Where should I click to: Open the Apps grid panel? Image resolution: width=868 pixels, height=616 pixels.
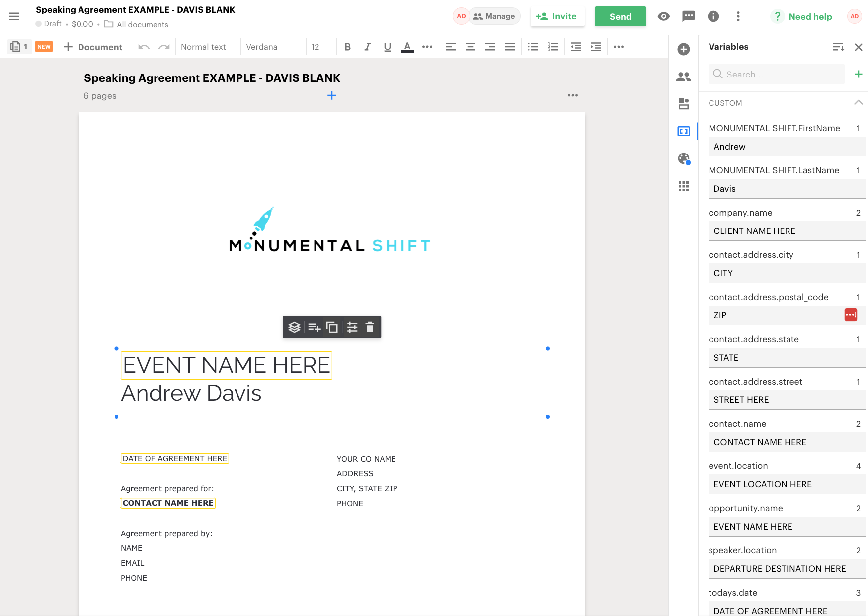684,186
